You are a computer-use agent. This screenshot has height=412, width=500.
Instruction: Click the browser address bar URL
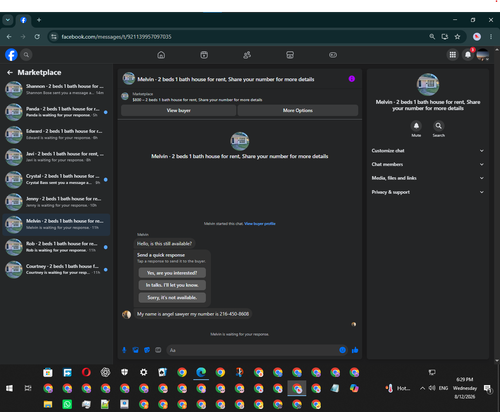(x=116, y=37)
